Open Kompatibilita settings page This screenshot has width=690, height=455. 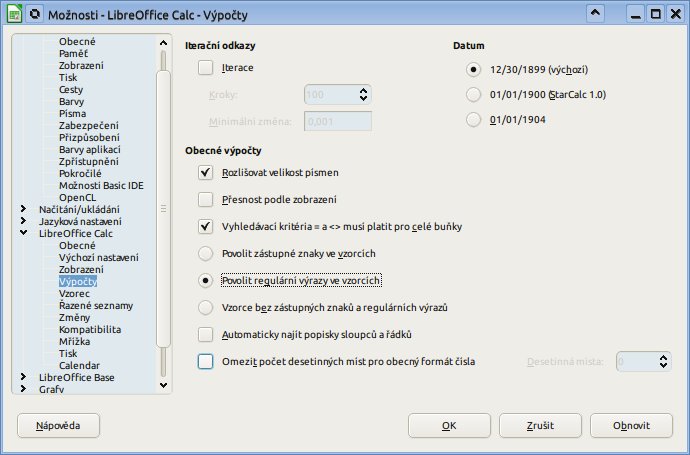(90, 329)
